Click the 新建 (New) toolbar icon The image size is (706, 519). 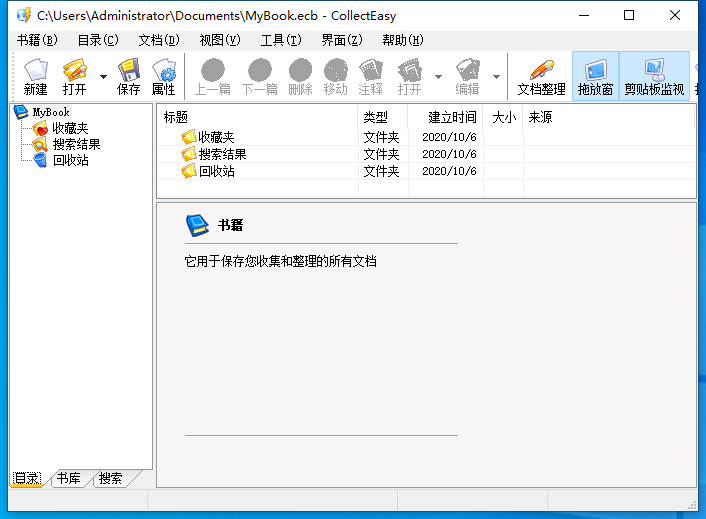pos(36,76)
